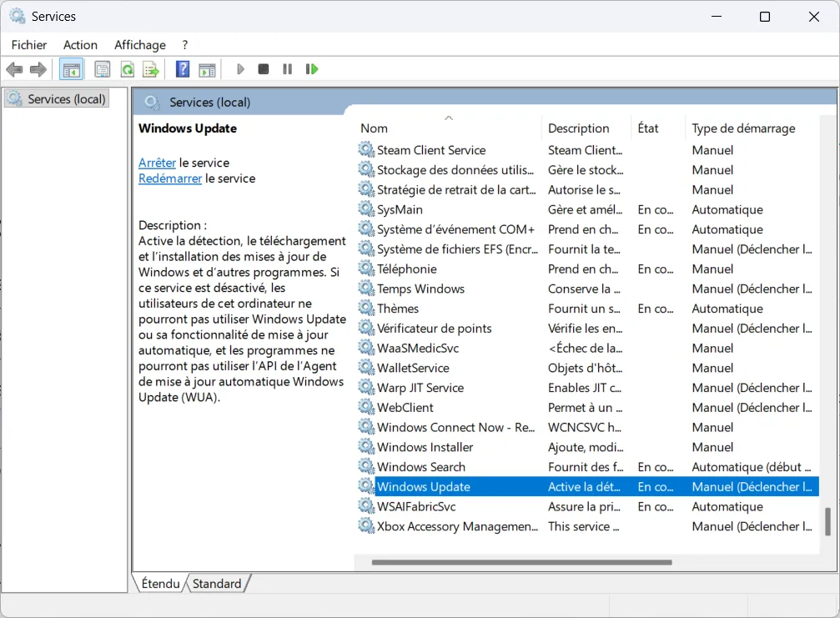
Task: Pause the service with the pause icon
Action: [287, 68]
